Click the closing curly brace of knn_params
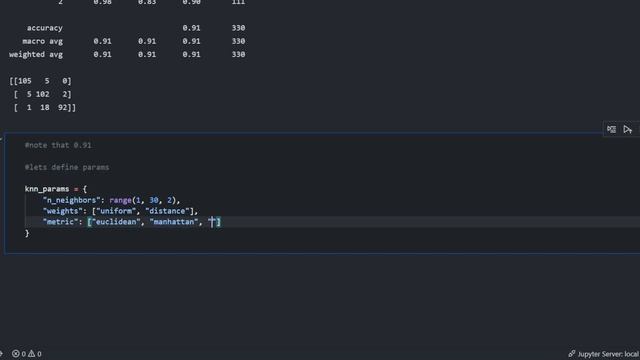Screen dimensions: 640x360 pos(27,233)
